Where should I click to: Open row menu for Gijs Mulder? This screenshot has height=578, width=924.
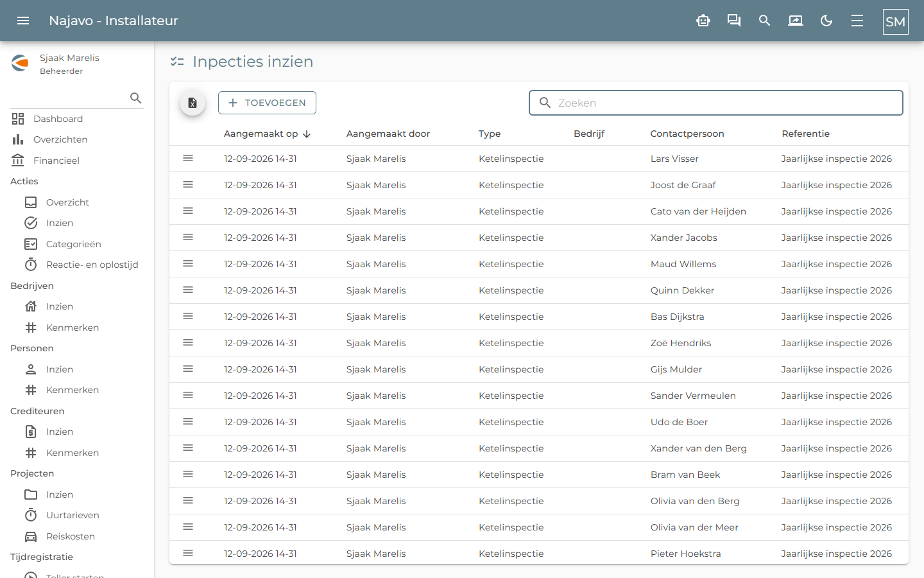188,369
